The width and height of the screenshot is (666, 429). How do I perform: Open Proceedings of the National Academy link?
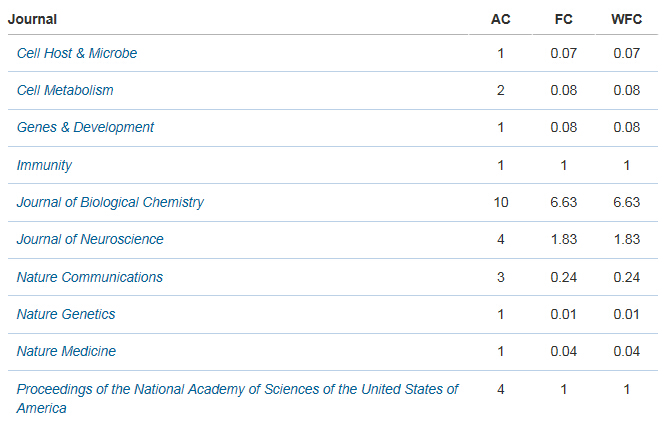237,398
